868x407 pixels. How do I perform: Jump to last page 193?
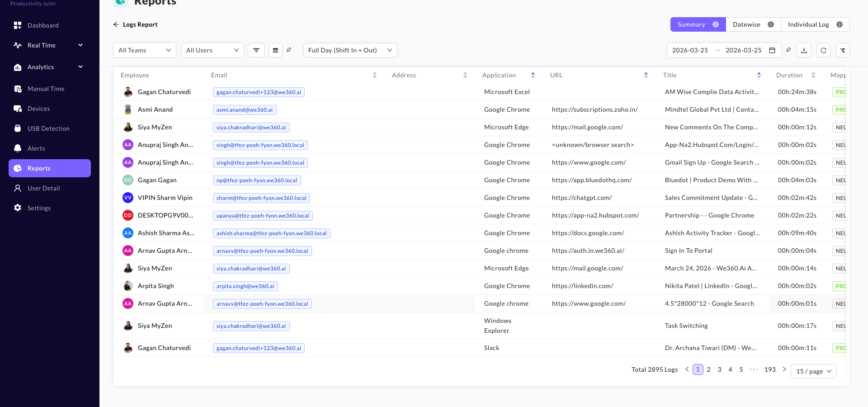coord(770,369)
